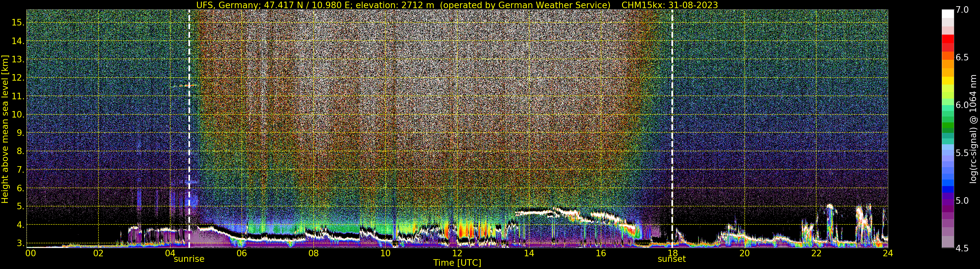Click time axis tick '14'
This screenshot has width=980, height=269.
point(529,253)
